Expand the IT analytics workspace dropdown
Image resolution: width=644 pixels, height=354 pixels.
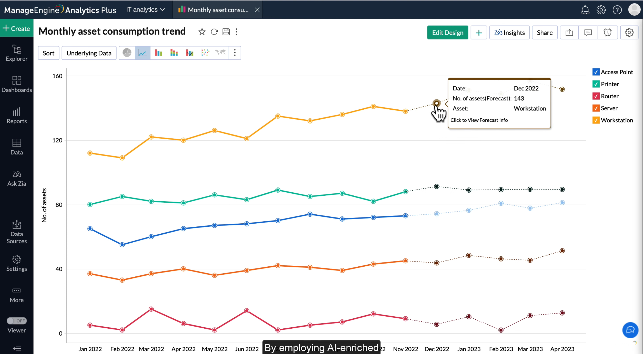(x=145, y=10)
